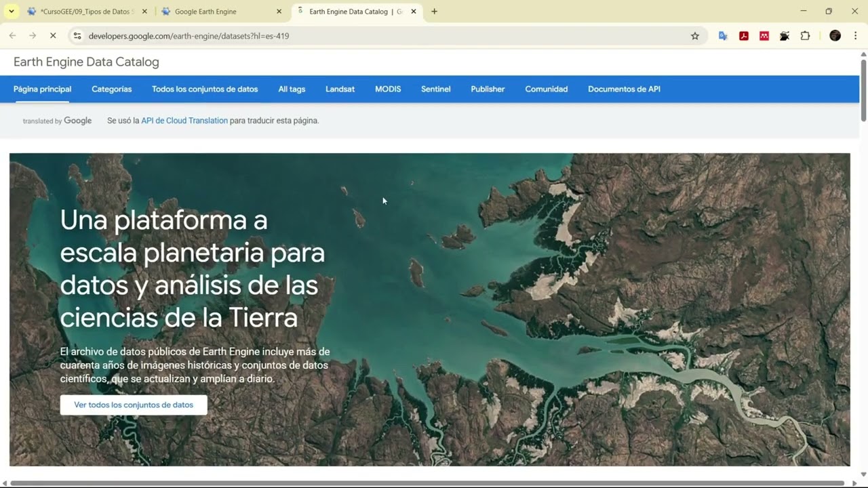Open Documentos de API navigation tab
The height and width of the screenshot is (488, 868).
[x=624, y=89]
